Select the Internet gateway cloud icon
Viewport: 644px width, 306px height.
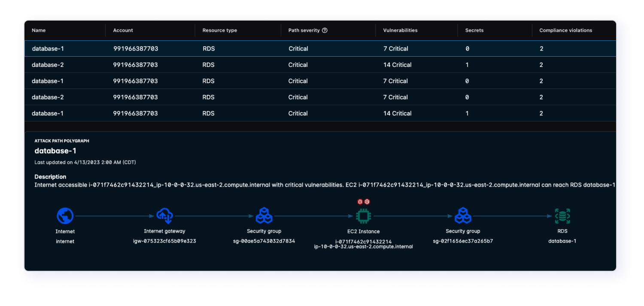coord(164,216)
